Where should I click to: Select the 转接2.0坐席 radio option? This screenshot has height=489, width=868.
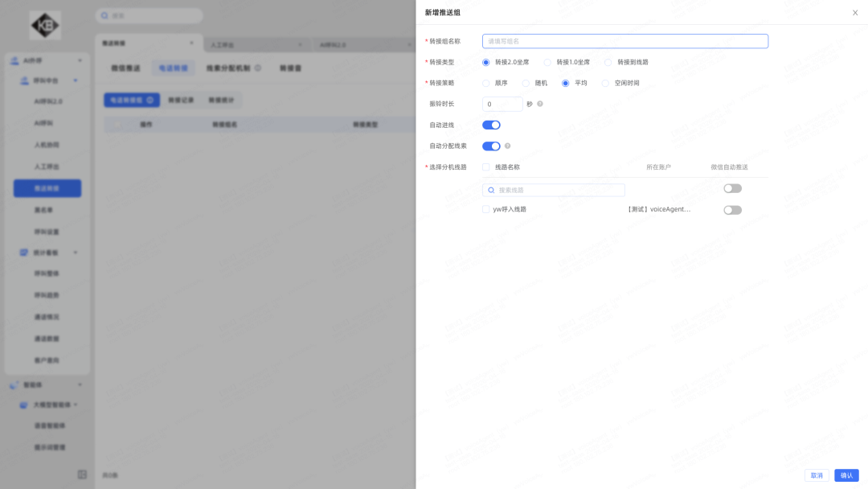[x=486, y=62]
